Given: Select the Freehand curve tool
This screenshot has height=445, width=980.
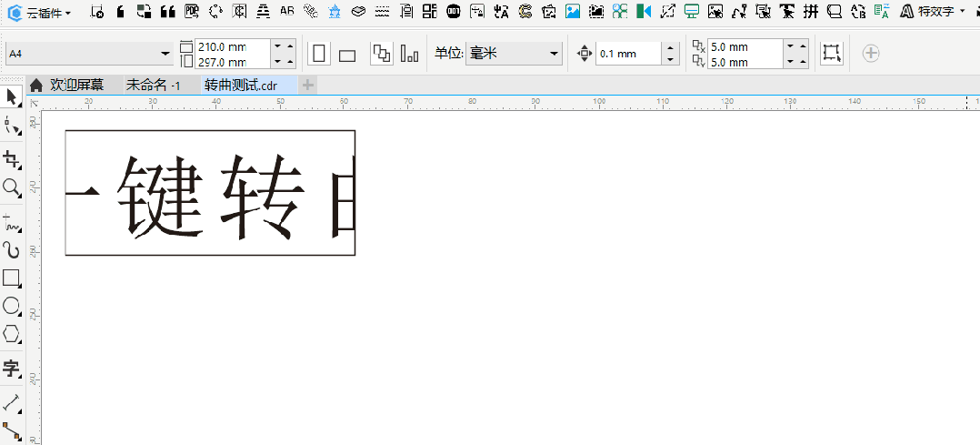Looking at the screenshot, I should [11, 222].
